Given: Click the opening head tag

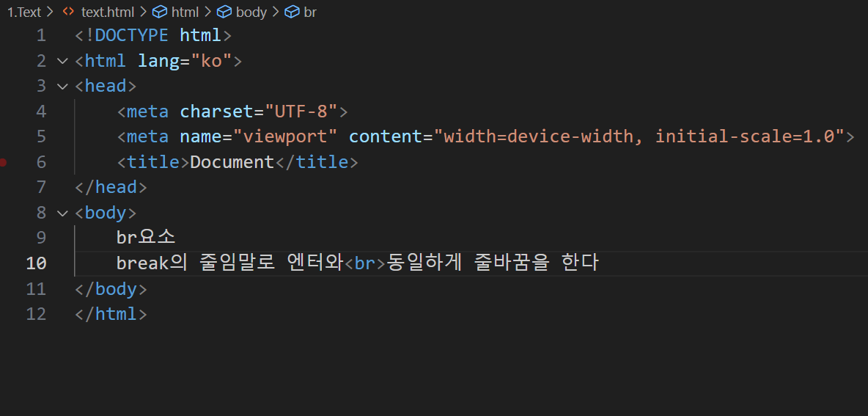Looking at the screenshot, I should pyautogui.click(x=106, y=87).
